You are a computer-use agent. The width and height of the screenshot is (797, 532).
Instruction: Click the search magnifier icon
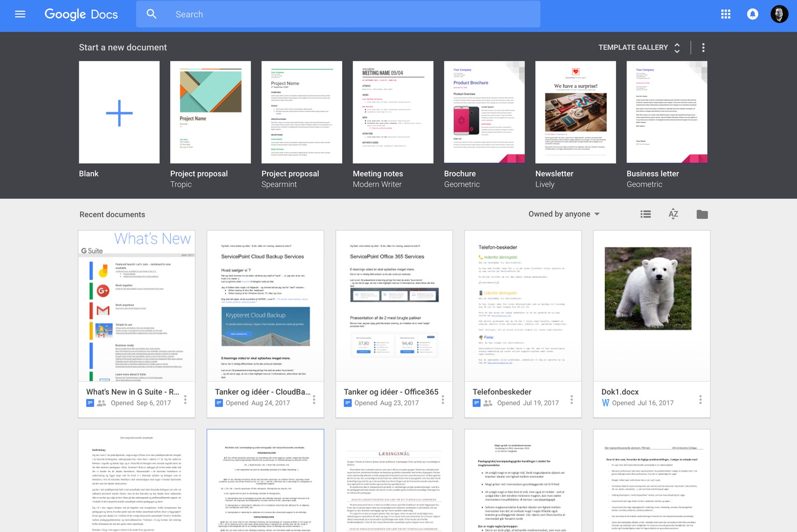tap(151, 14)
